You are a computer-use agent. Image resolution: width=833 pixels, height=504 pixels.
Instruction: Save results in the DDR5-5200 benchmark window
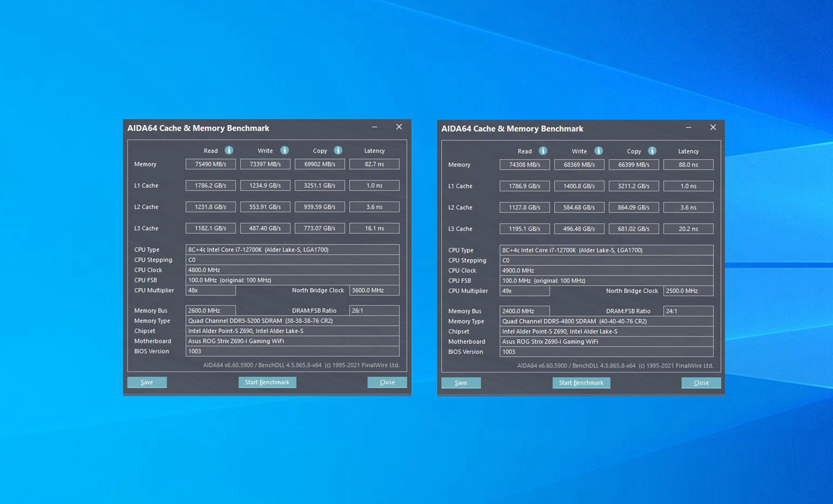pyautogui.click(x=147, y=382)
